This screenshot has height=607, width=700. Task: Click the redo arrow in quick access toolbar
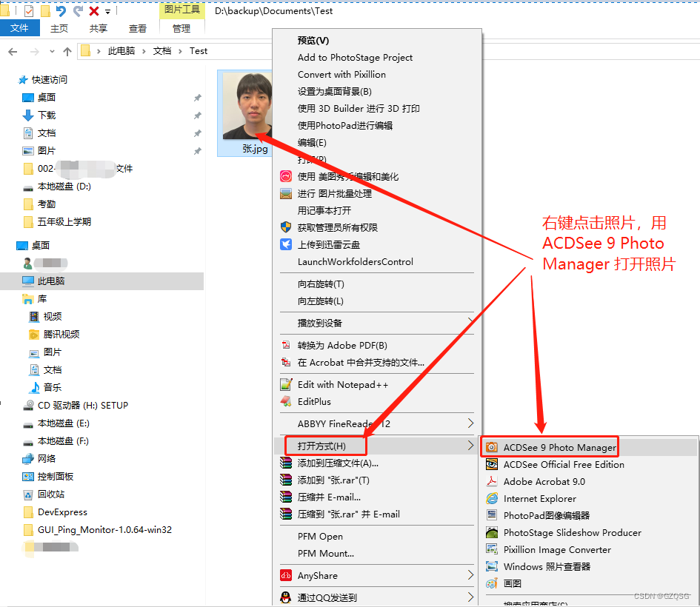[78, 11]
